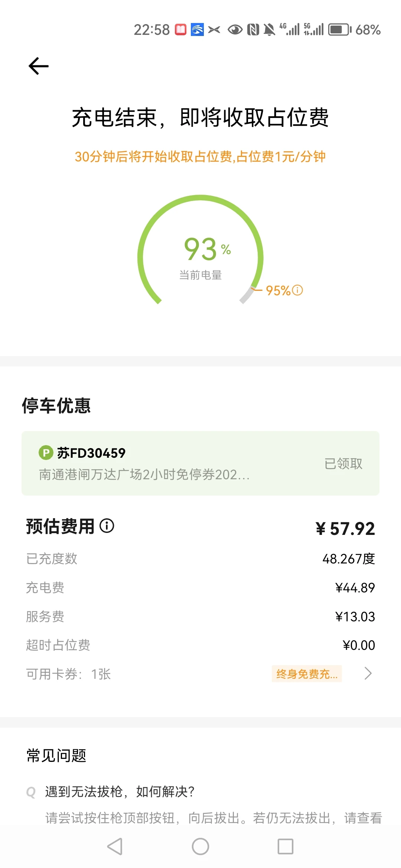Tap the ¥57.92 estimated cost total
The height and width of the screenshot is (868, 401).
point(345,528)
